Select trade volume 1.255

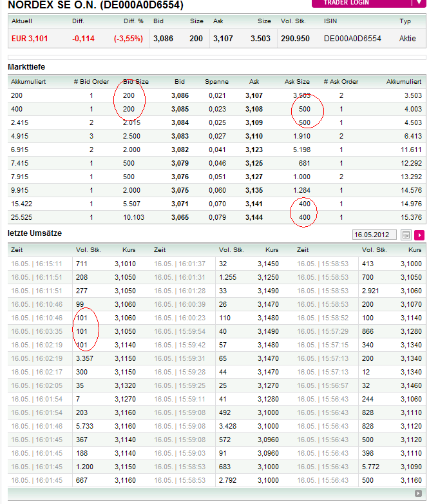[227, 277]
